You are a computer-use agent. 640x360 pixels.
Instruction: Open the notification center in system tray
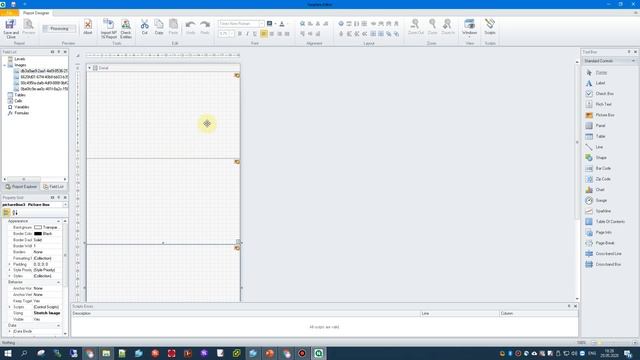(x=628, y=353)
